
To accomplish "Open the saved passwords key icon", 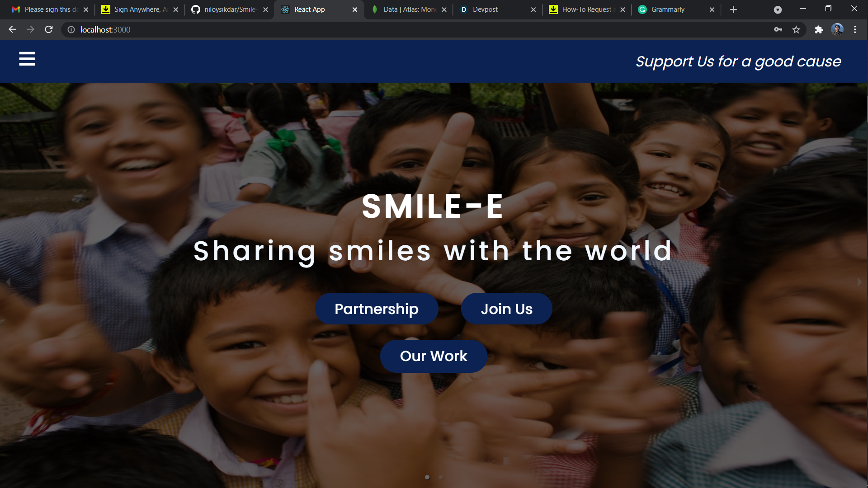I will [x=778, y=29].
